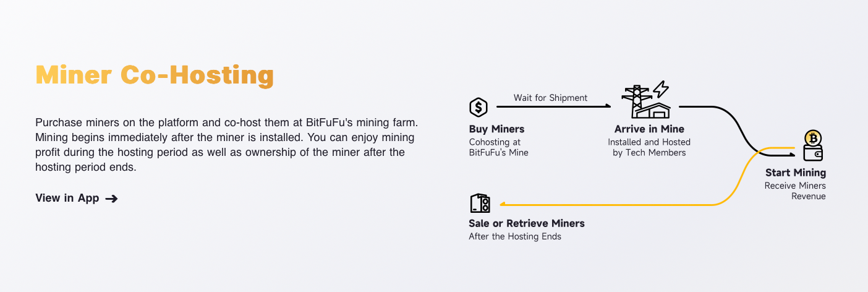Click the black arrow under Wait for Shipment
The height and width of the screenshot is (292, 868).
553,107
